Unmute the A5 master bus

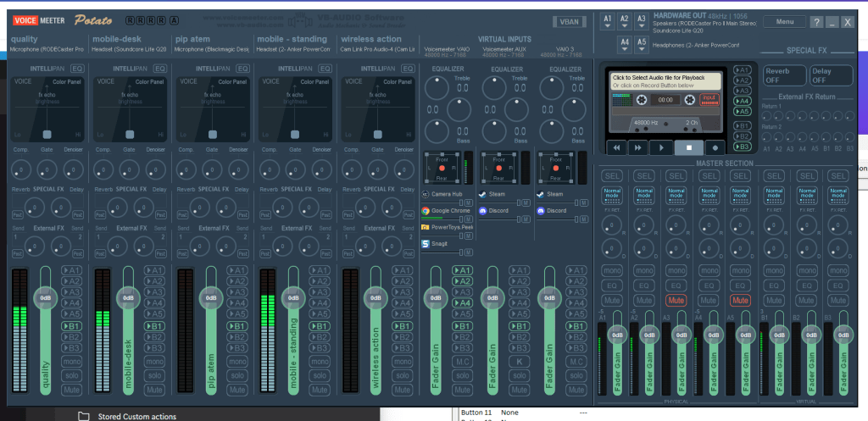click(740, 301)
